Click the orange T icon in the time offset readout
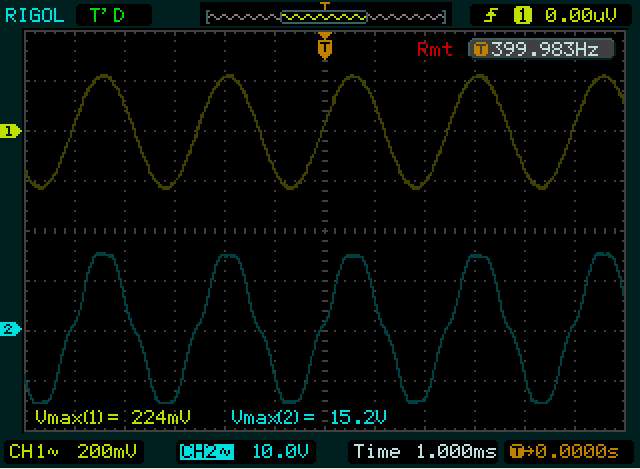The width and height of the screenshot is (640, 469). point(516,451)
